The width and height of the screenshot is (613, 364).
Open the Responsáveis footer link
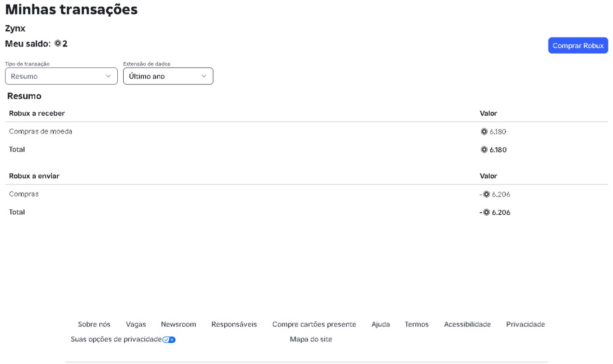(x=234, y=324)
